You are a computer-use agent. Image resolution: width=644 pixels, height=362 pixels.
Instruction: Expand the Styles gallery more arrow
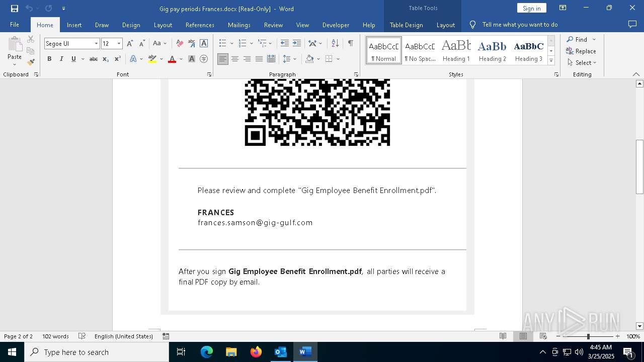coord(551,61)
